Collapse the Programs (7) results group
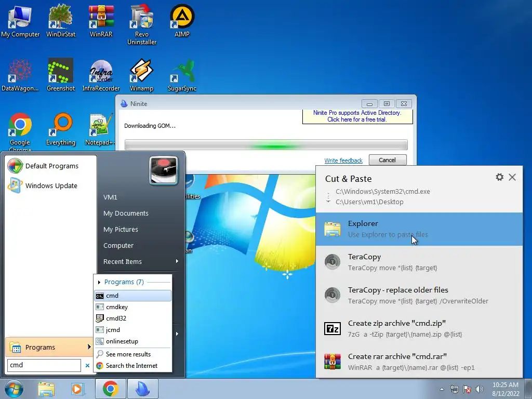 [x=99, y=282]
